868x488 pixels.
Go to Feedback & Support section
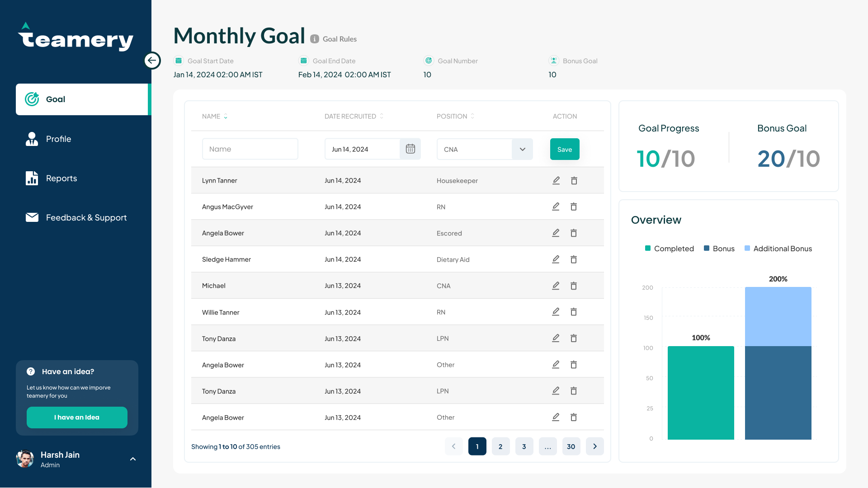[86, 218]
